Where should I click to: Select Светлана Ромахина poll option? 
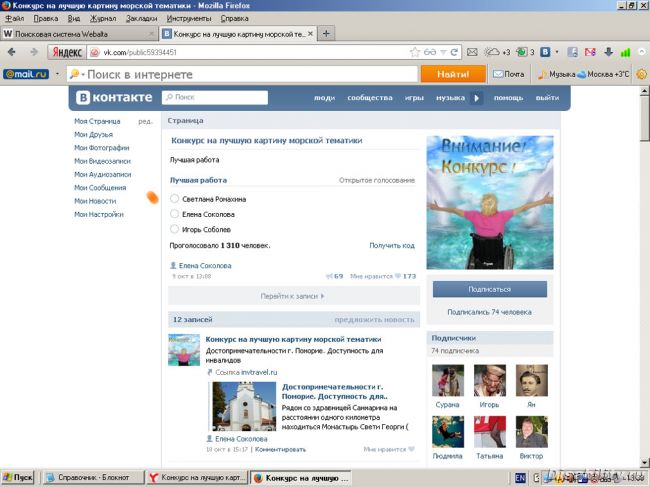pos(175,199)
